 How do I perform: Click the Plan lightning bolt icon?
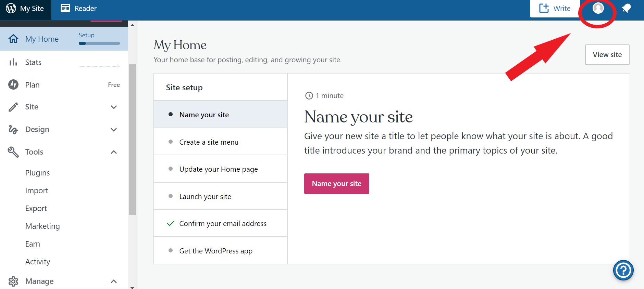[13, 84]
